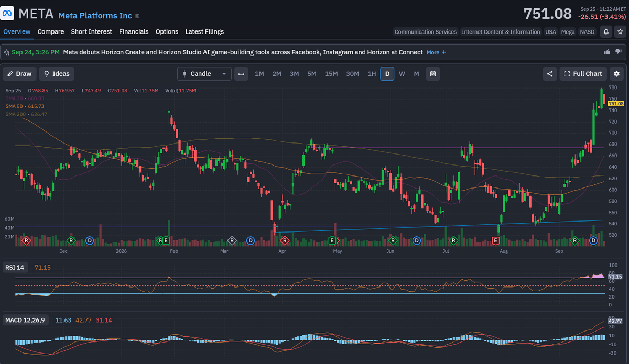Click the red E earnings marker before August
The height and width of the screenshot is (364, 629).
(495, 240)
